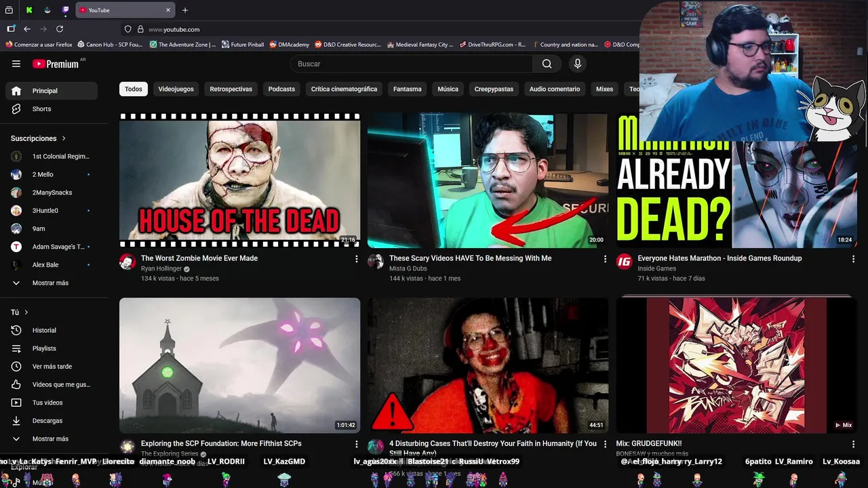
Task: Select the Crítica cinematográfica chip
Action: point(344,89)
